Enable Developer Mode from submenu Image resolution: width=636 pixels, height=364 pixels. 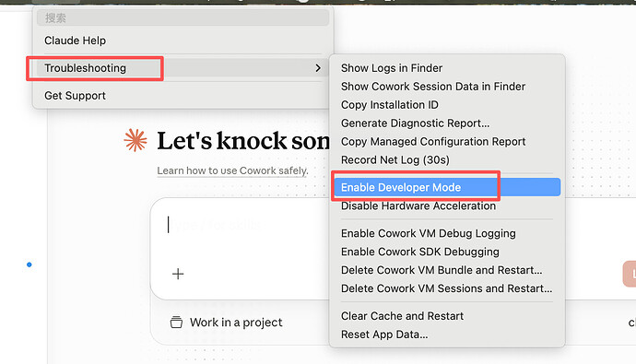point(447,187)
